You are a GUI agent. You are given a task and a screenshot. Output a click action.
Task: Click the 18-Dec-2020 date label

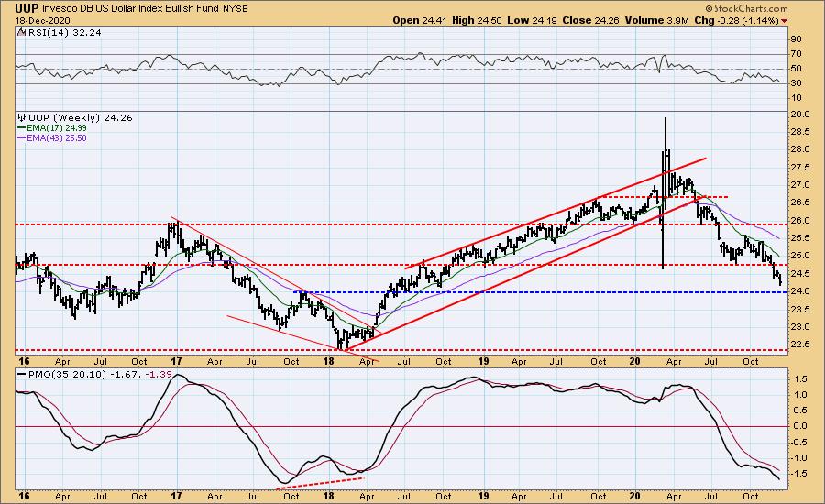click(x=41, y=20)
